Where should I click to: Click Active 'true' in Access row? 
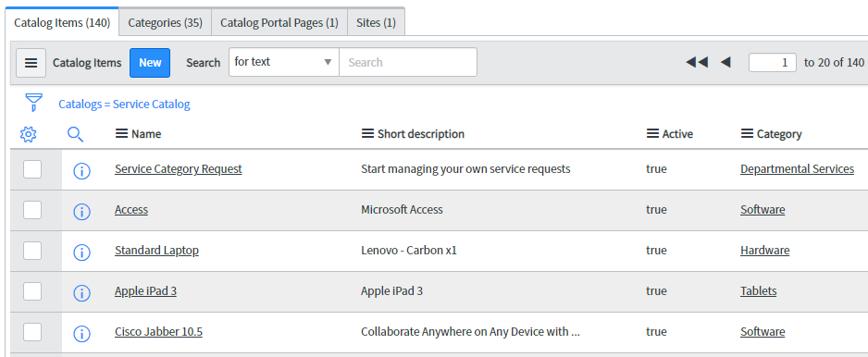tap(656, 210)
